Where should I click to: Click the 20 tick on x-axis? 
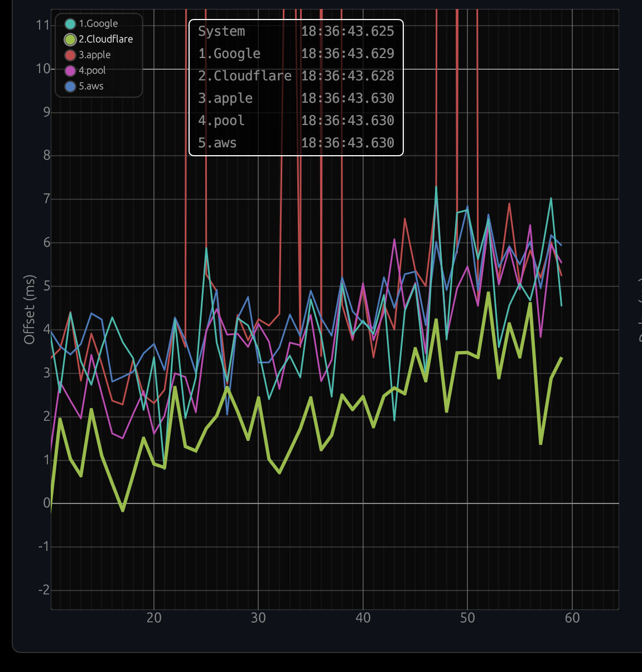pyautogui.click(x=154, y=618)
